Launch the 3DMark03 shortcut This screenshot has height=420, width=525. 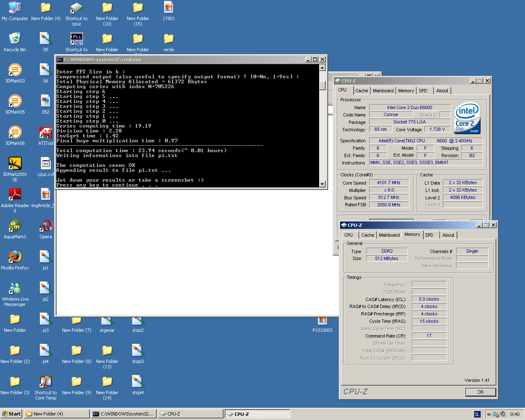pos(15,73)
